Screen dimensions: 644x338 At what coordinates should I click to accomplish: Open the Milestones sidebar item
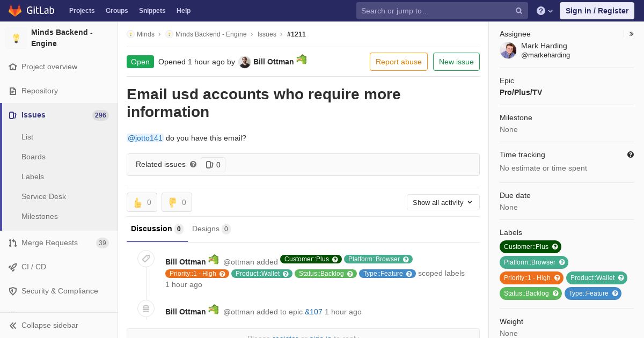(x=40, y=216)
